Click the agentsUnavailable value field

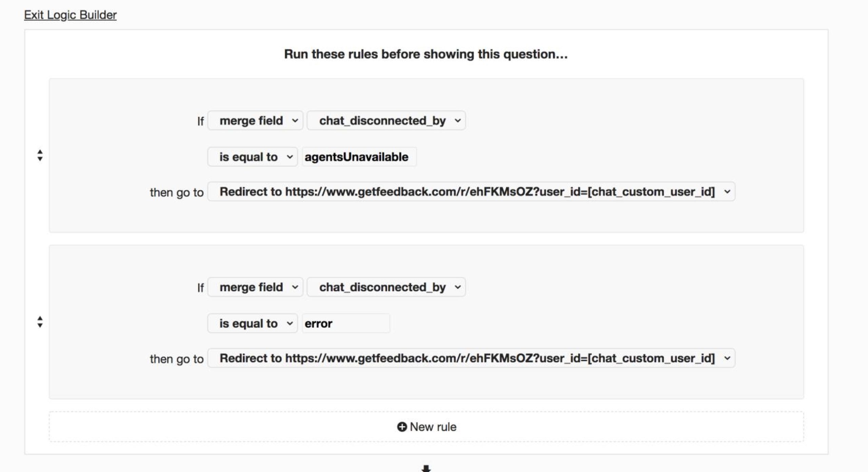359,157
